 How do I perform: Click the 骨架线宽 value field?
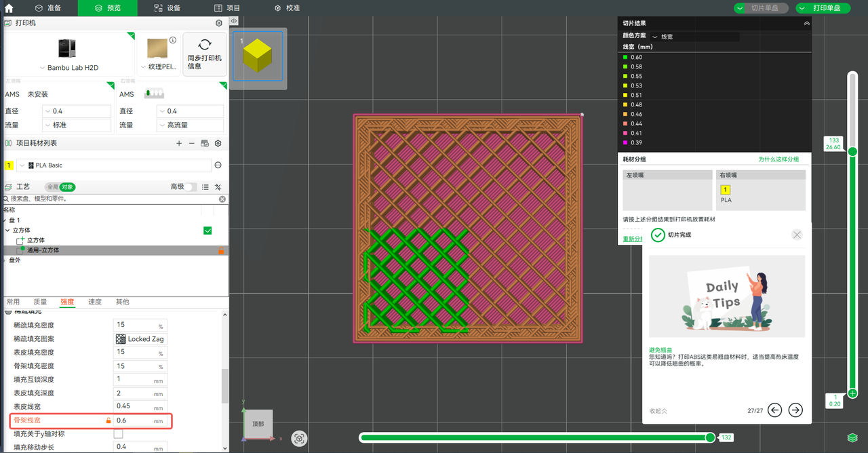pos(139,421)
